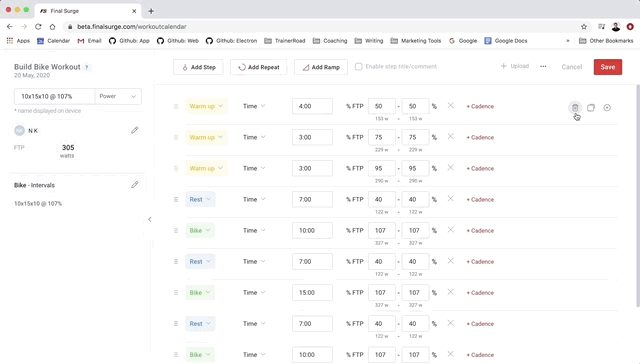Click the workout name field 10x15x10 @ 107%
640x364 pixels.
click(55, 96)
